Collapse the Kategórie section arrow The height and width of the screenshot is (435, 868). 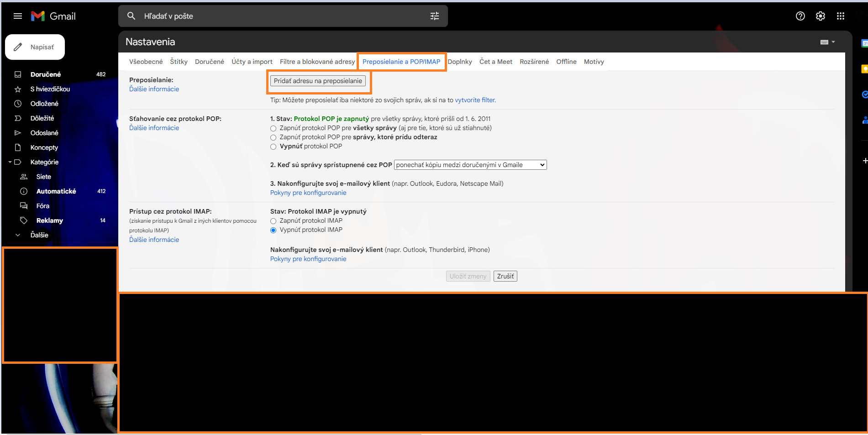(x=10, y=162)
